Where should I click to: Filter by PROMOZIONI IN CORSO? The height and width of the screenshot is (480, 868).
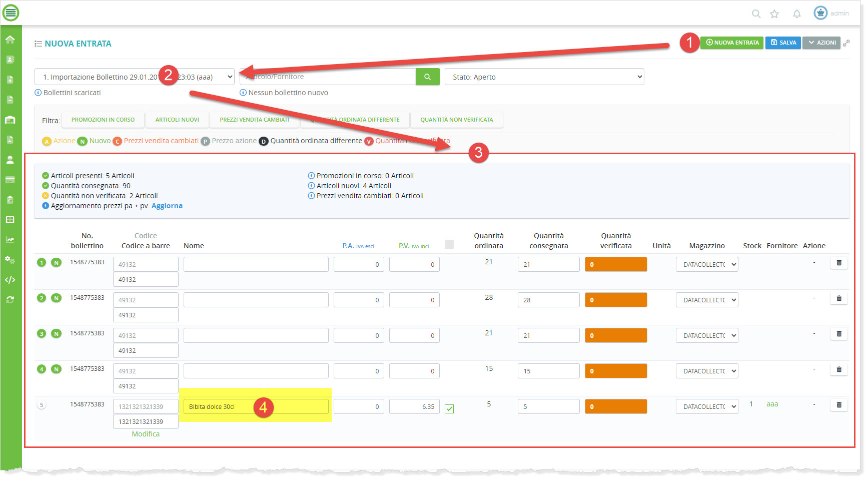pos(103,120)
